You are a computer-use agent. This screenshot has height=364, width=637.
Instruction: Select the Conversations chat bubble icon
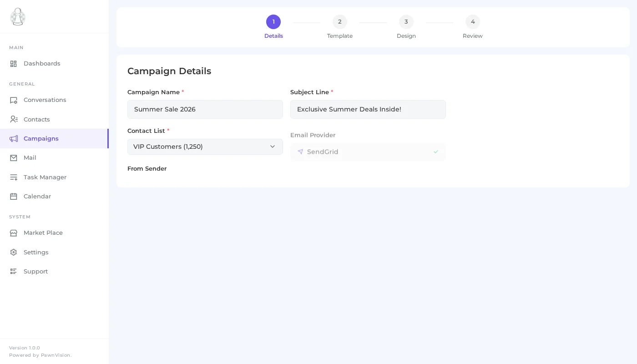click(14, 100)
